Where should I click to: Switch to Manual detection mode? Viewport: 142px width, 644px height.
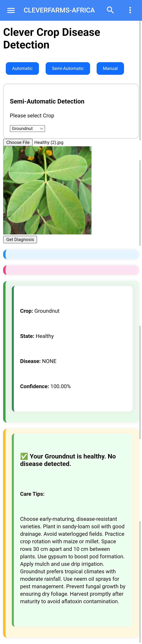tap(110, 68)
